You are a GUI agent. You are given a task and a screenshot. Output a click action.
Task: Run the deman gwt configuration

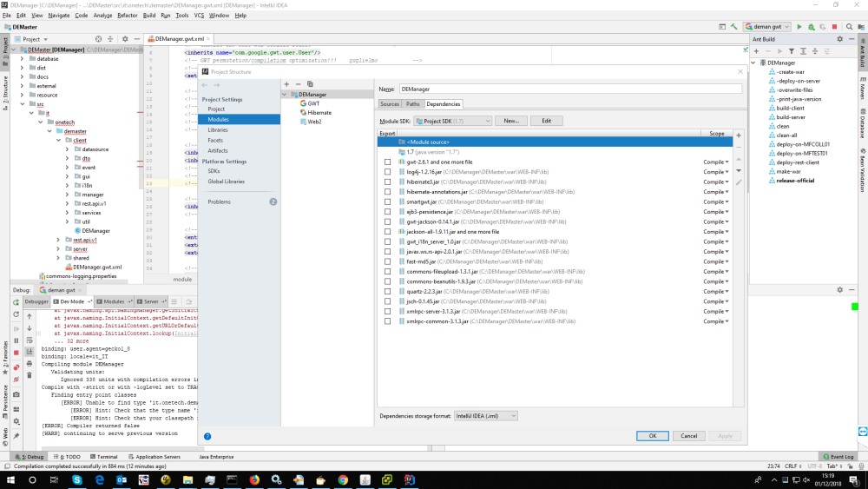tap(799, 27)
